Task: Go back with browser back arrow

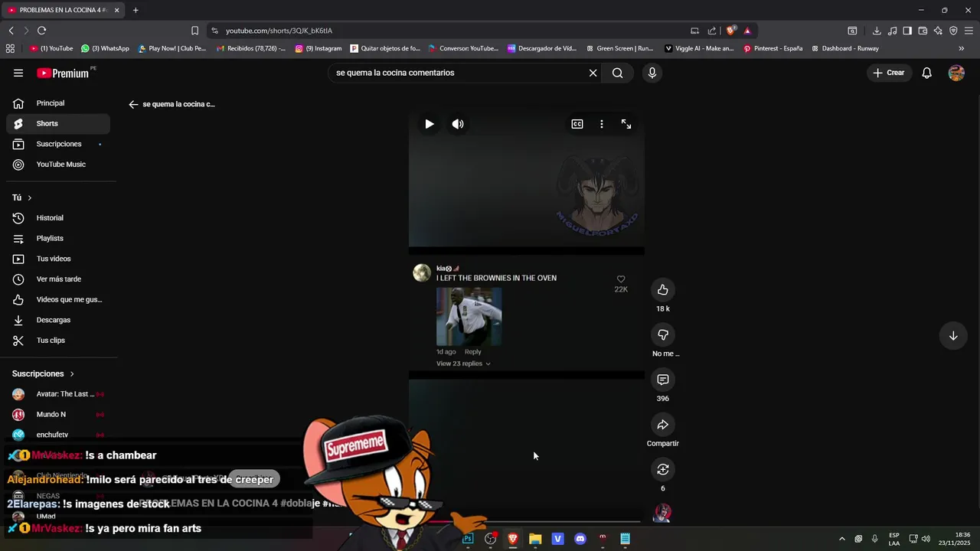Action: [11, 31]
